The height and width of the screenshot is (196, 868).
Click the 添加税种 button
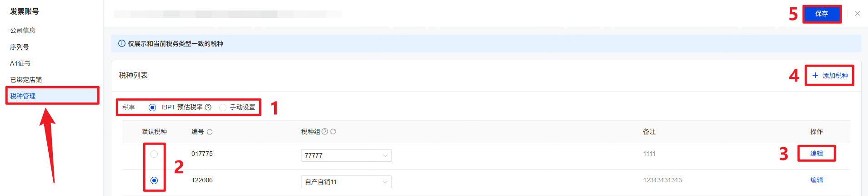pyautogui.click(x=830, y=76)
